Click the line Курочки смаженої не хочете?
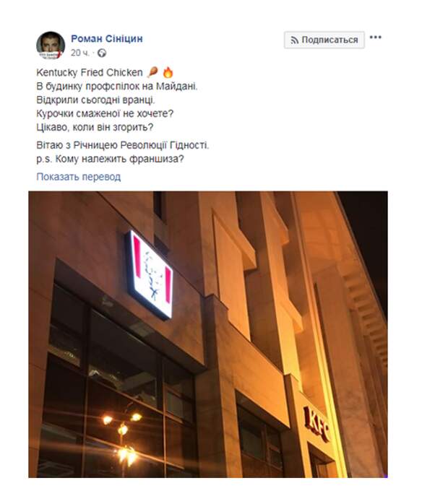 click(x=105, y=113)
